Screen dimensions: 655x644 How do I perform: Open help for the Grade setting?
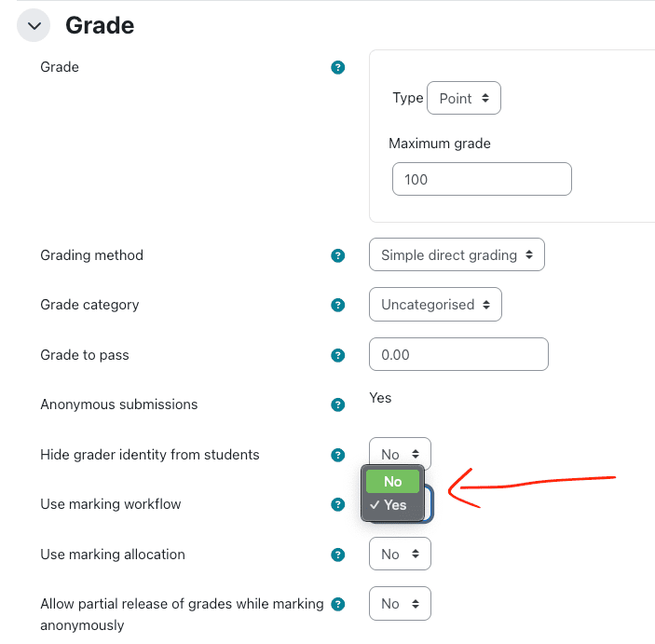[x=338, y=67]
